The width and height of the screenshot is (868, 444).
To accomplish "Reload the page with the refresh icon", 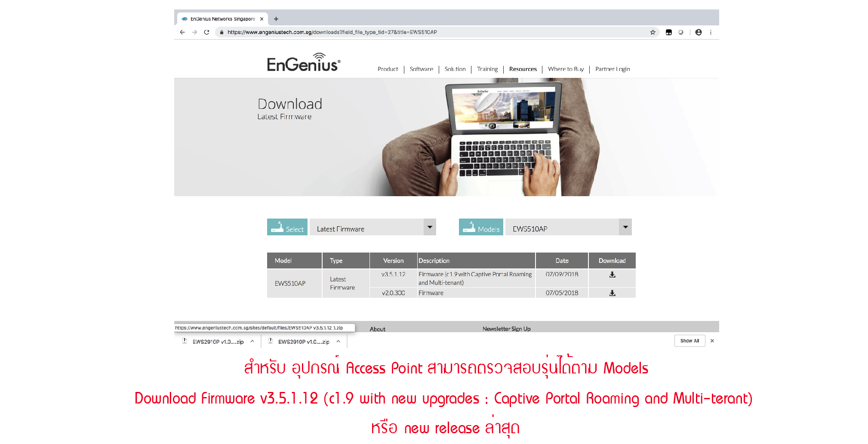I will tap(207, 32).
